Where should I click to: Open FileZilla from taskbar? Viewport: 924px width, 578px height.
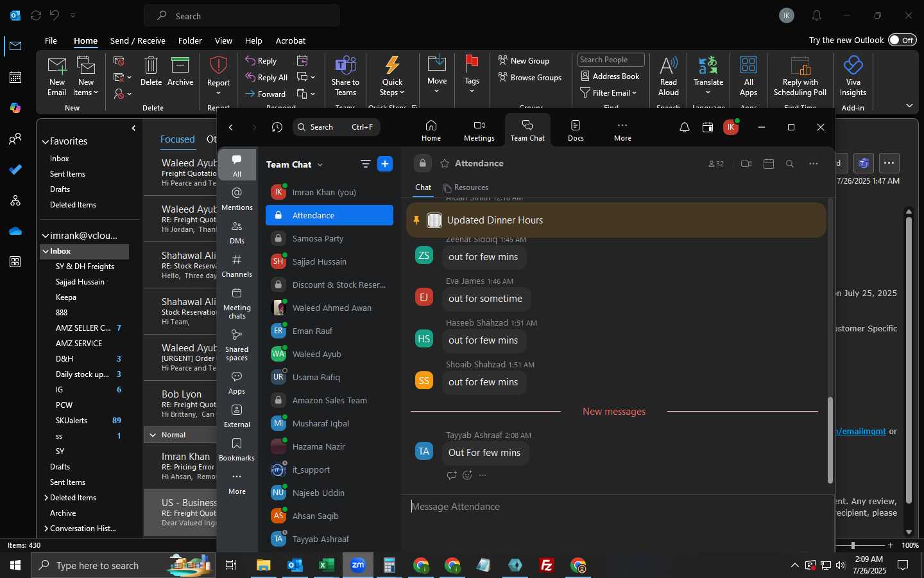pos(547,565)
